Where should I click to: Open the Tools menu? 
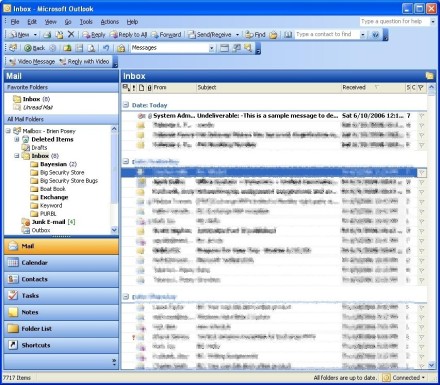86,22
